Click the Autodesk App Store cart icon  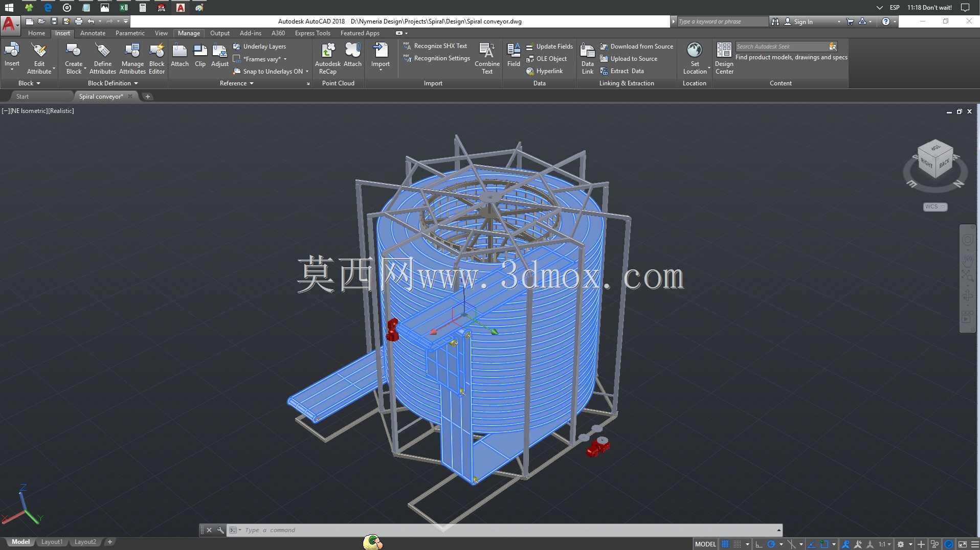point(850,21)
